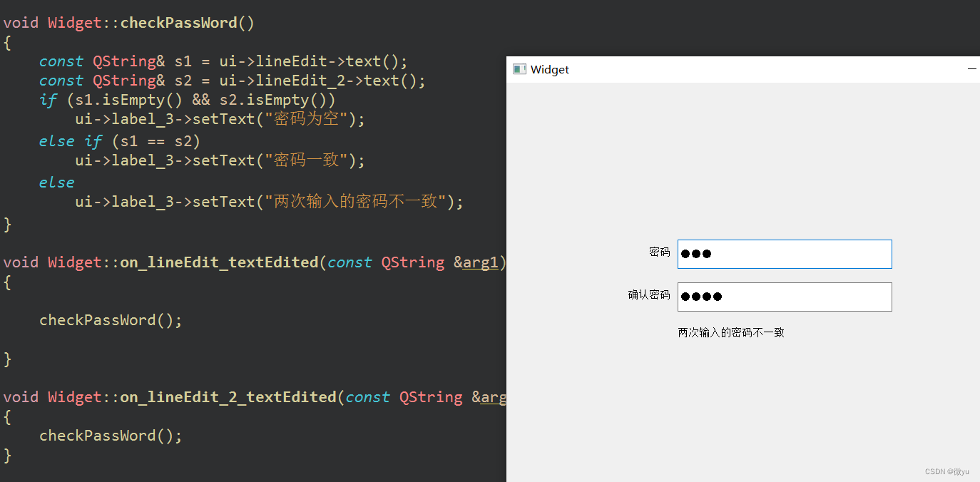Viewport: 980px width, 482px height.
Task: Click the "密码为空" string in code
Action: [x=306, y=119]
